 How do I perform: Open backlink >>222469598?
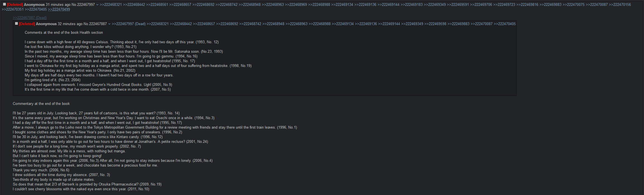[435, 24]
